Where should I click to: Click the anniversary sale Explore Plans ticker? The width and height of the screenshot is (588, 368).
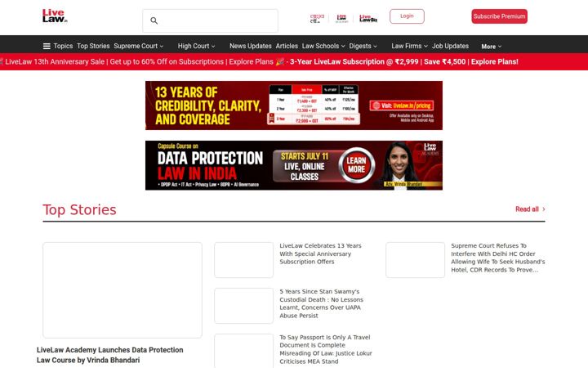tap(142, 62)
